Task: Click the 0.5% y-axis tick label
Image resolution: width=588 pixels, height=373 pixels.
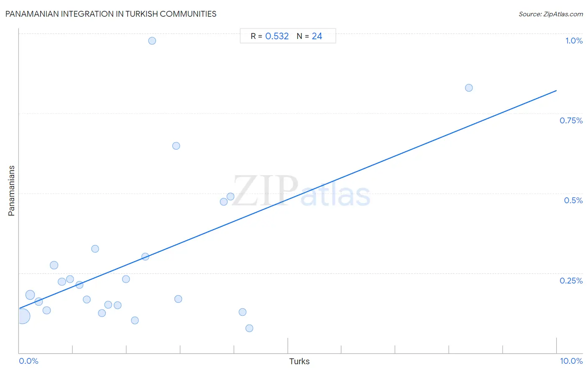Action: 573,200
